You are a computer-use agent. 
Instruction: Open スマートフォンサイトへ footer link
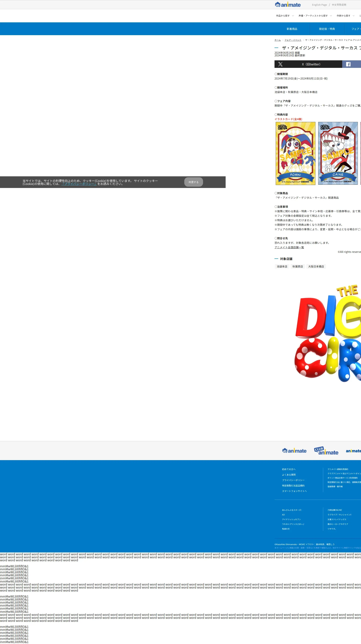(x=294, y=491)
